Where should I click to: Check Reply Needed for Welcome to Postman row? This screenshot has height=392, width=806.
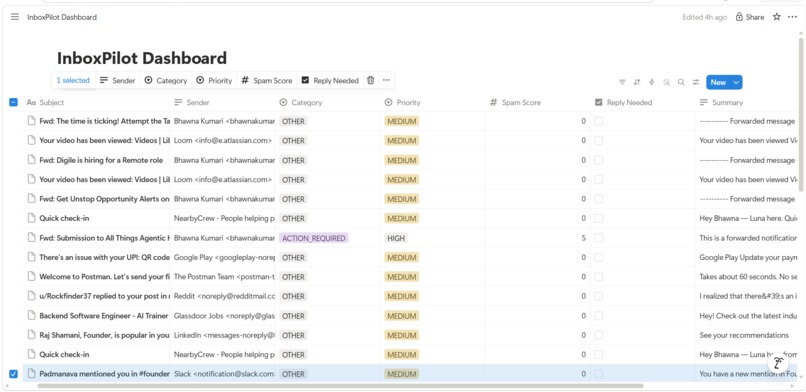[x=599, y=277]
